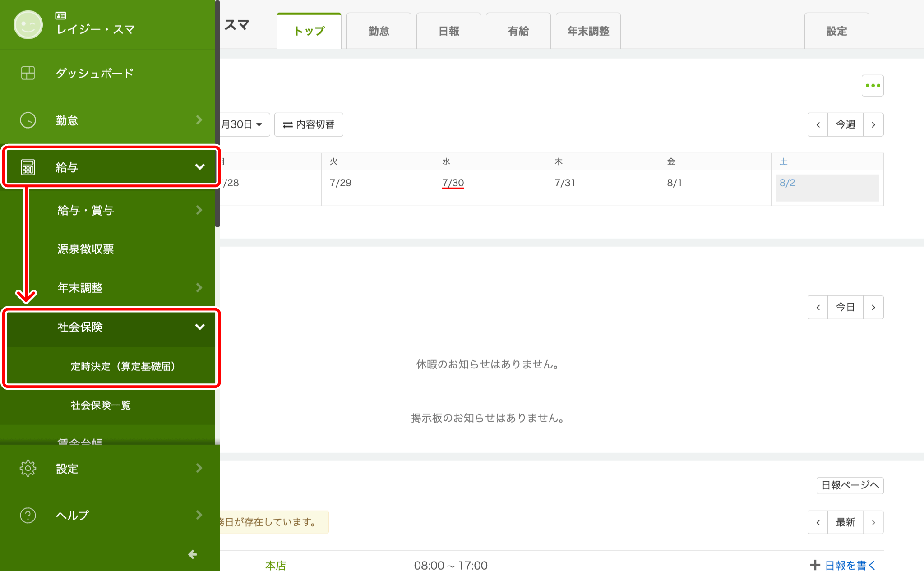
Task: Click the question mark help icon
Action: coord(28,515)
